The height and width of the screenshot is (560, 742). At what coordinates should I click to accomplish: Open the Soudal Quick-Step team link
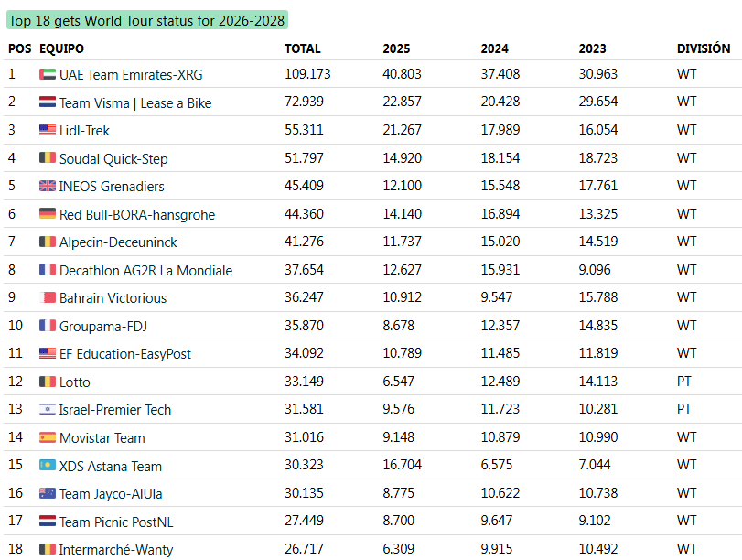click(113, 159)
